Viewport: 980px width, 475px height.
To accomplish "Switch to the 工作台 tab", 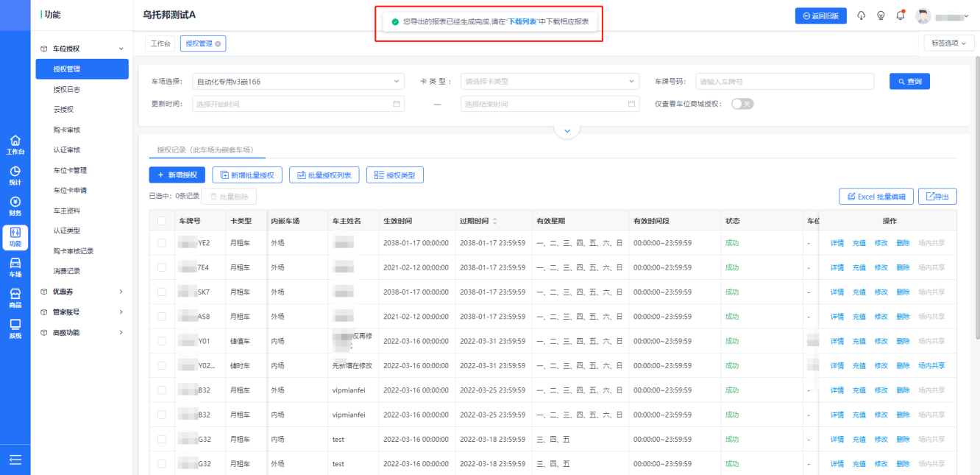I will [160, 43].
